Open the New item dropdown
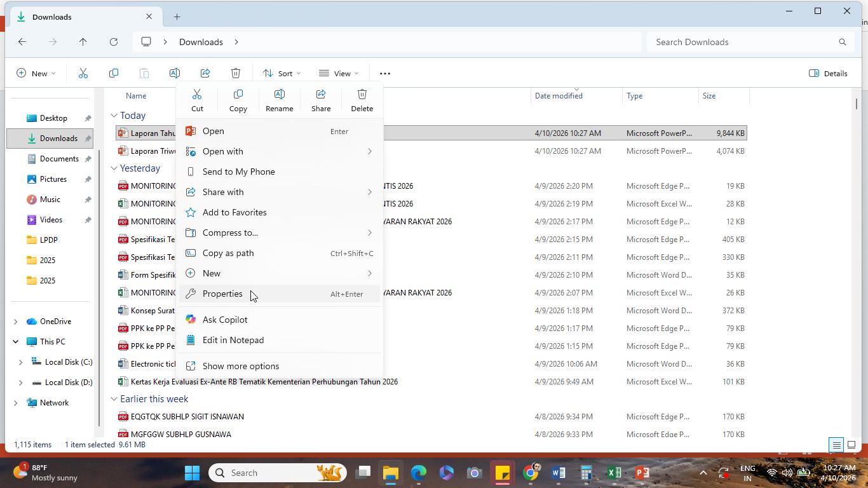The width and height of the screenshot is (868, 488). pos(36,73)
